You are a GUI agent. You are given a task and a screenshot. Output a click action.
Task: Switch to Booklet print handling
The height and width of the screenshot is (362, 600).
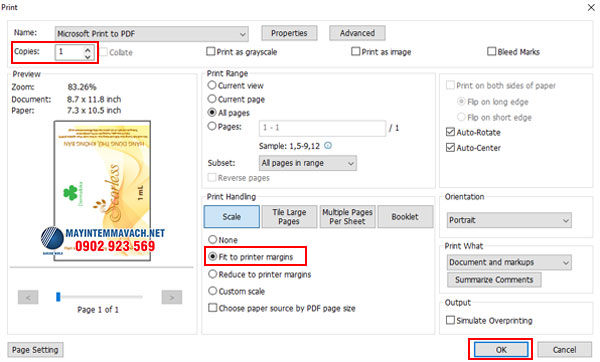click(x=405, y=217)
